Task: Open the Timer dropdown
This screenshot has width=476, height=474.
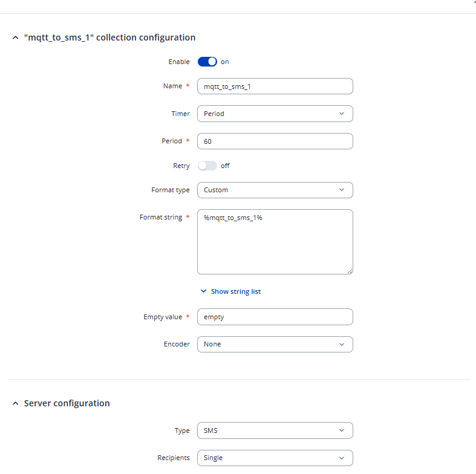Action: point(275,114)
